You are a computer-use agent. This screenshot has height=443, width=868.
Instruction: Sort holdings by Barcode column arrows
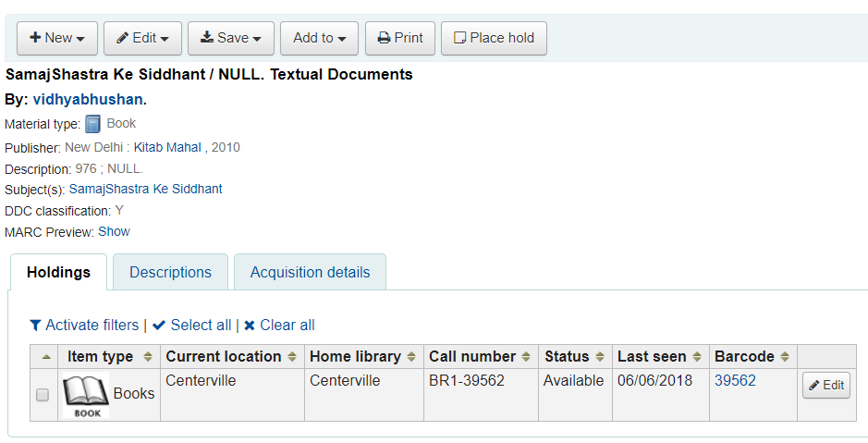tap(785, 357)
